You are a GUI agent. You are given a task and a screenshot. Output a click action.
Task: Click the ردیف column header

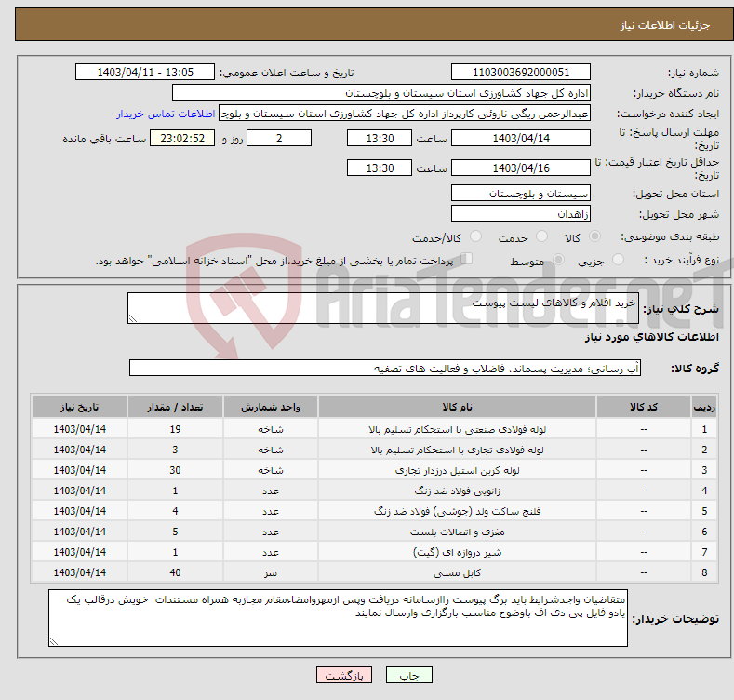pyautogui.click(x=704, y=407)
